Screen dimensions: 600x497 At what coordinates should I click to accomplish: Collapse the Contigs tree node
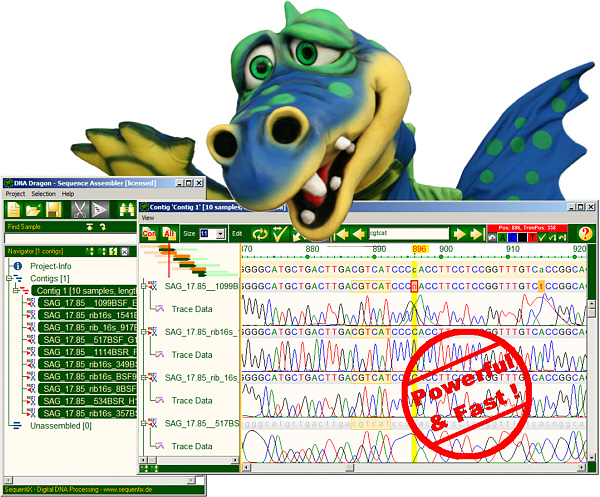tap(9, 278)
